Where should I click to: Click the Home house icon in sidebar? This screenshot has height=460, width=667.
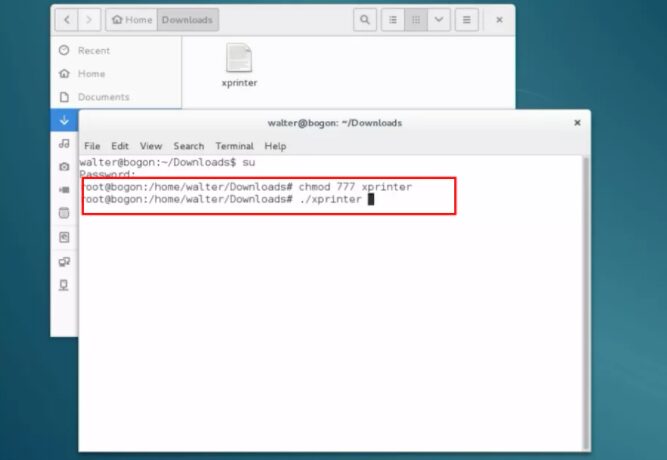click(x=64, y=73)
